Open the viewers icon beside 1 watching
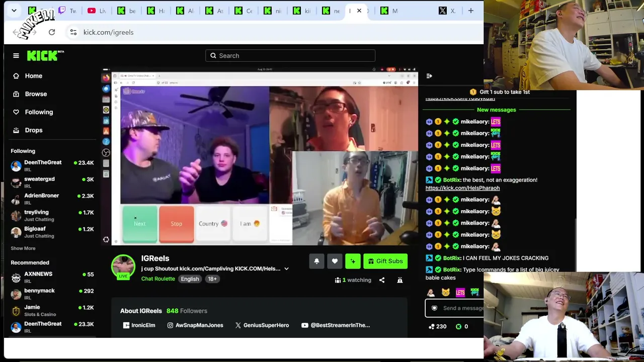This screenshot has width=644, height=362. [338, 280]
